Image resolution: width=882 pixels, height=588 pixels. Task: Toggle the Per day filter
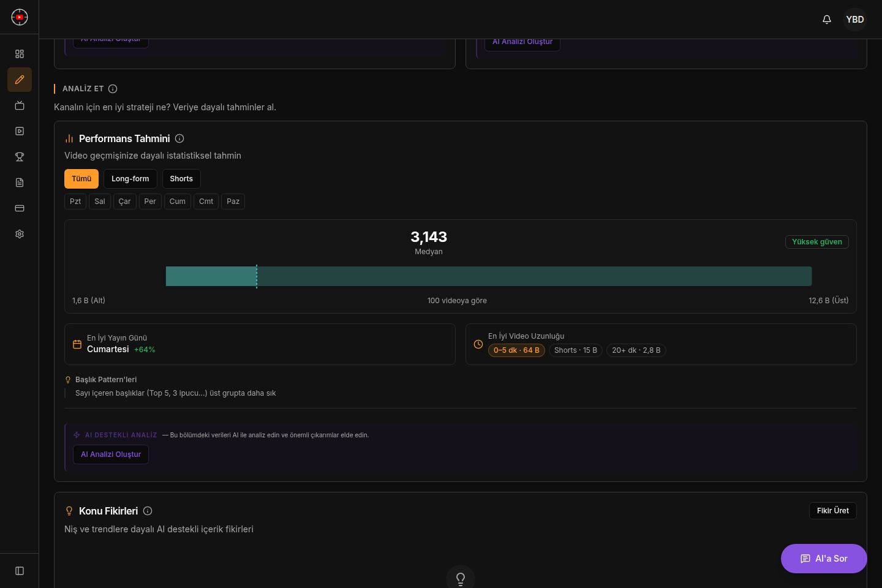[150, 202]
